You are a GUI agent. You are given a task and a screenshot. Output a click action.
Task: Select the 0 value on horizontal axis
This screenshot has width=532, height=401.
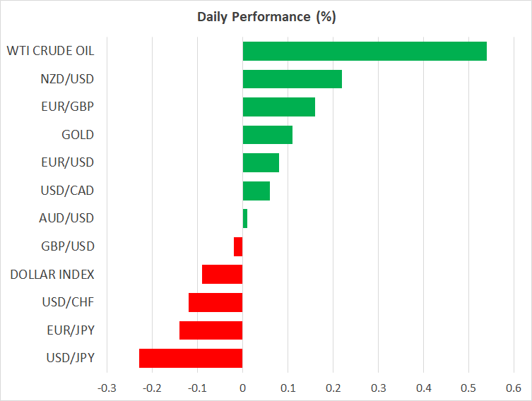(242, 388)
